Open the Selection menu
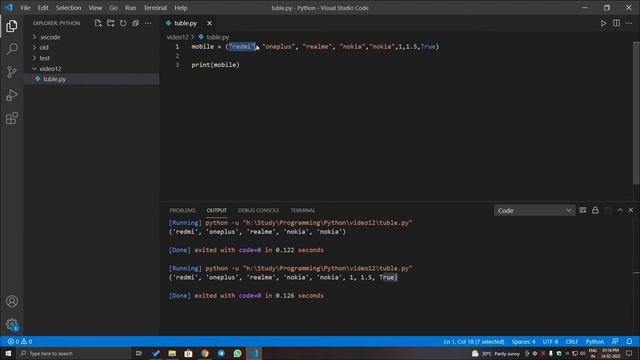The width and height of the screenshot is (640, 360). 68,8
